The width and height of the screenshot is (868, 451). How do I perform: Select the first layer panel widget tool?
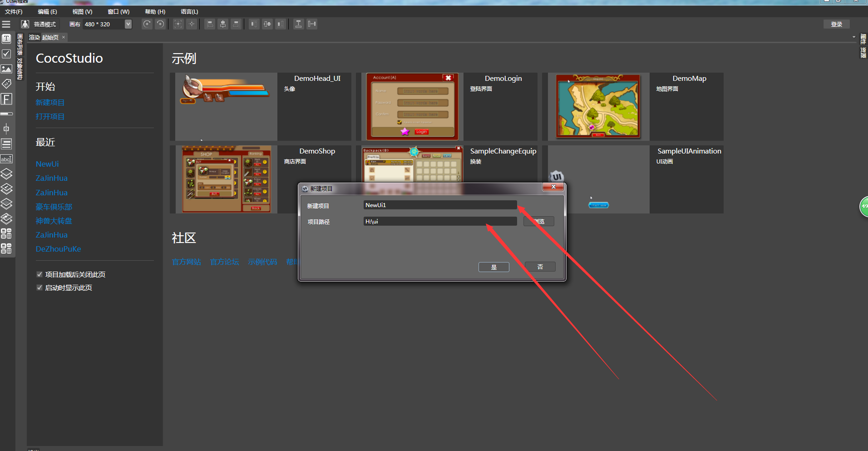pos(6,174)
